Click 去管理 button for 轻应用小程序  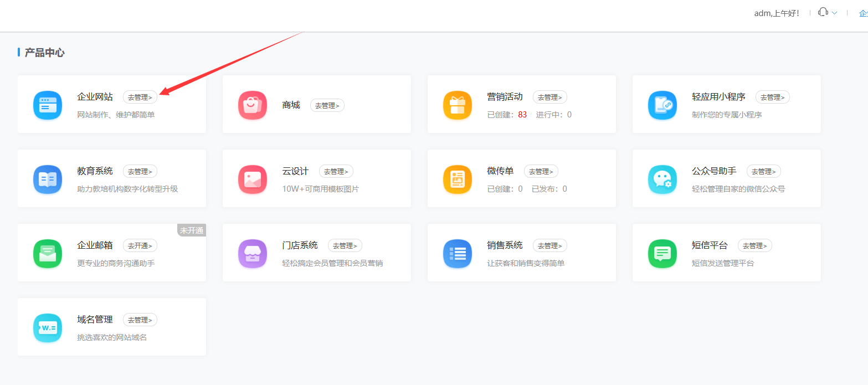coord(773,97)
